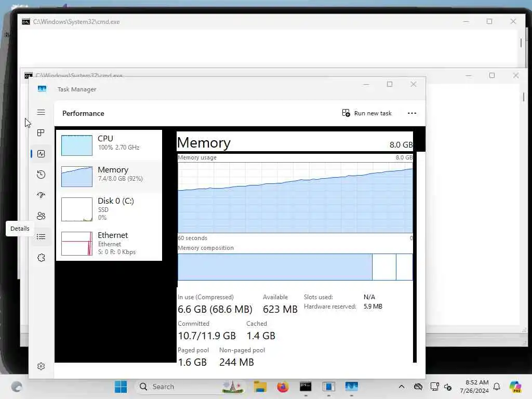Open Startup apps page in sidebar

(x=41, y=195)
